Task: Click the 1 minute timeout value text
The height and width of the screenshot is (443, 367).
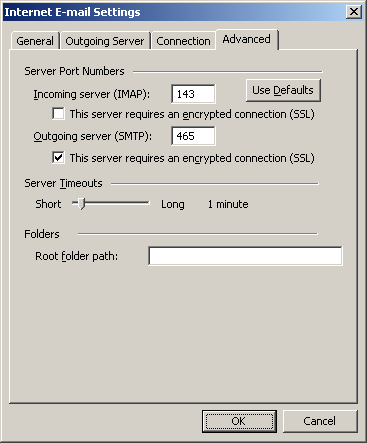Action: [228, 204]
